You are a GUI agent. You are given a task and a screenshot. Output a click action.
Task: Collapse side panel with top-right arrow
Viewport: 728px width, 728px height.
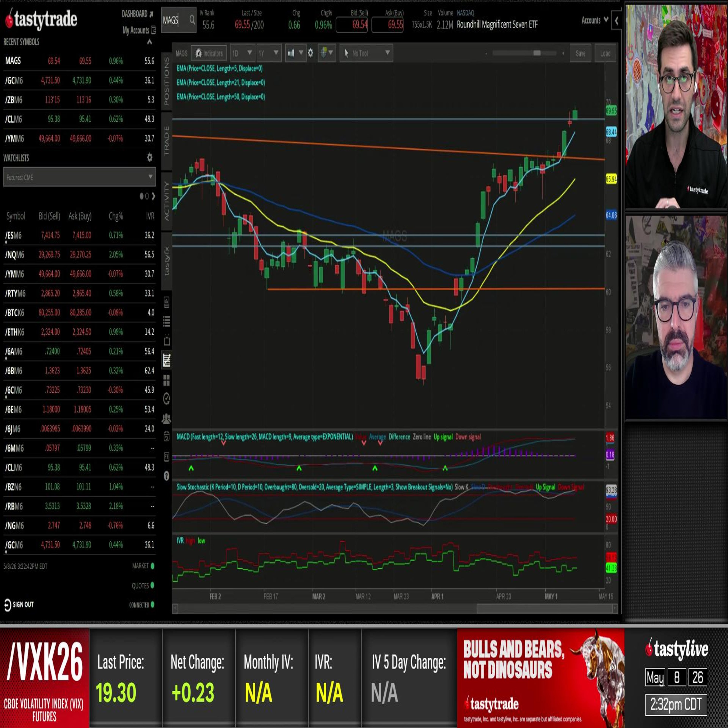(x=616, y=21)
